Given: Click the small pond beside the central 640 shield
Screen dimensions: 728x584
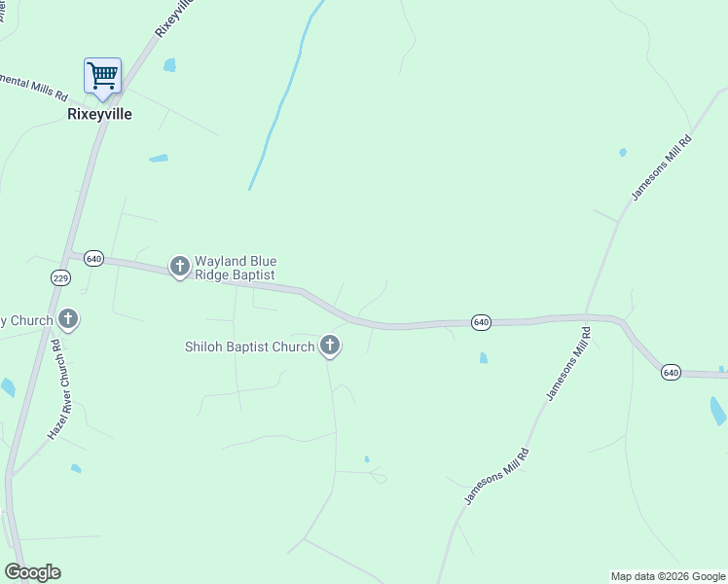Looking at the screenshot, I should [484, 357].
